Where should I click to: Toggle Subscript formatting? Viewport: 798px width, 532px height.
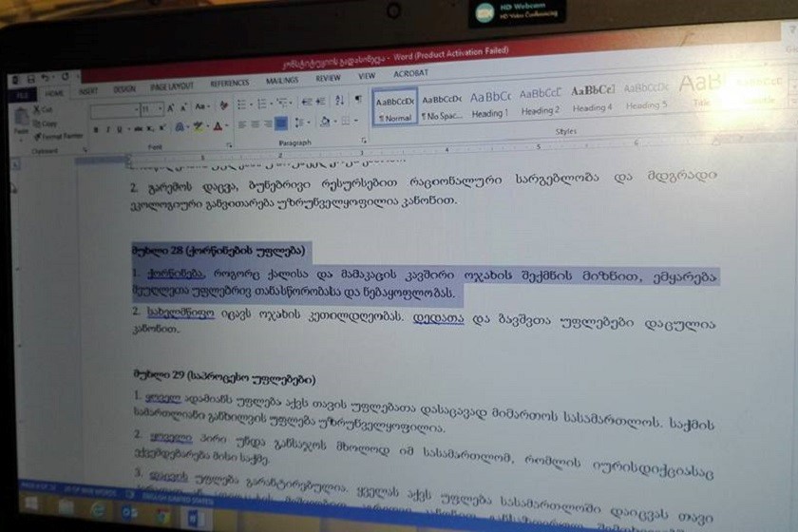(x=150, y=128)
